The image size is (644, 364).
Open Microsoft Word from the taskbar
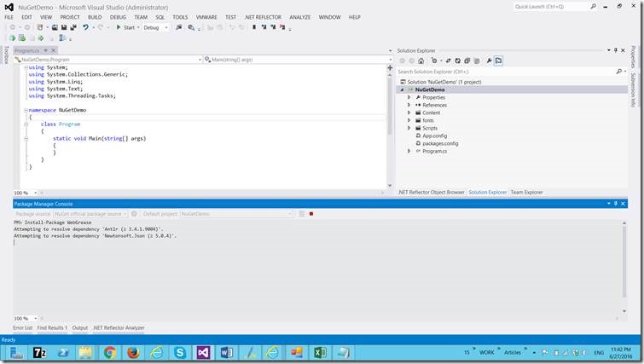(x=226, y=353)
